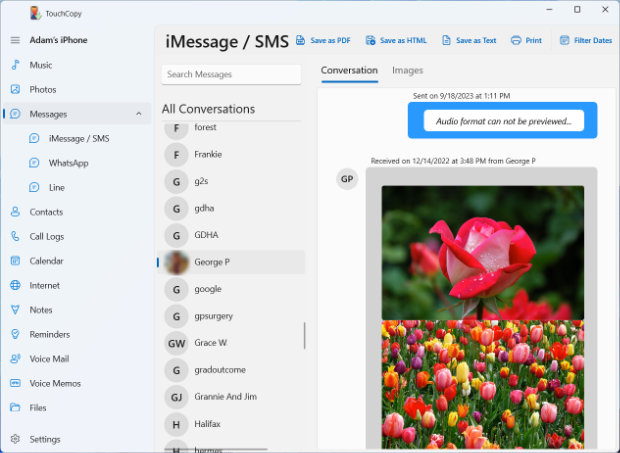Select the gradoutcome conversation

[232, 370]
